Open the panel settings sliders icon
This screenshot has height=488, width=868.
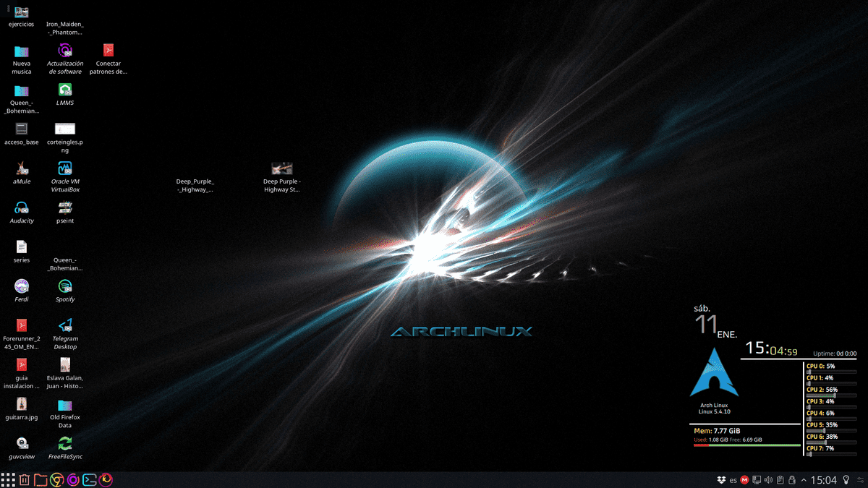pyautogui.click(x=861, y=480)
